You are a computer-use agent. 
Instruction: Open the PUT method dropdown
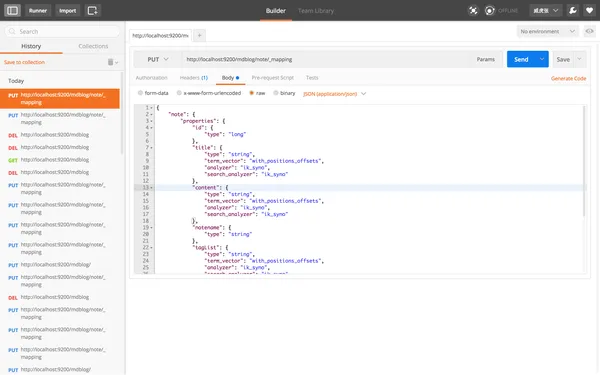tap(158, 59)
